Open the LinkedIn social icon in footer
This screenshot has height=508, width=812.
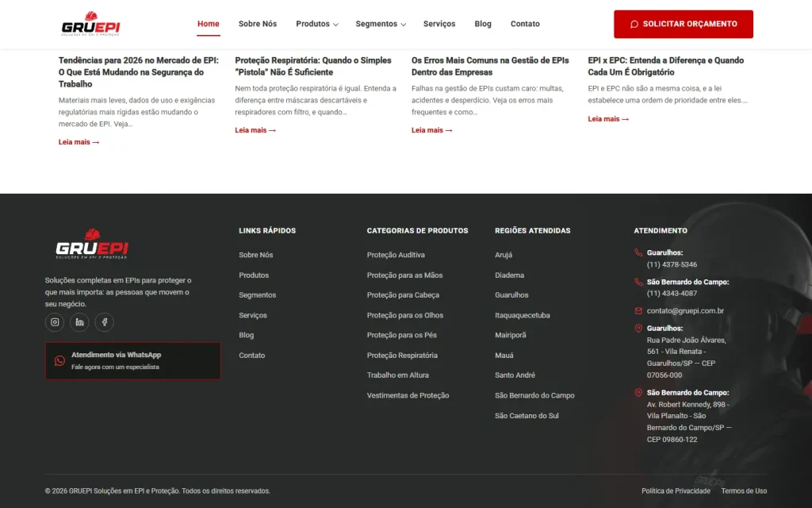[x=79, y=322]
